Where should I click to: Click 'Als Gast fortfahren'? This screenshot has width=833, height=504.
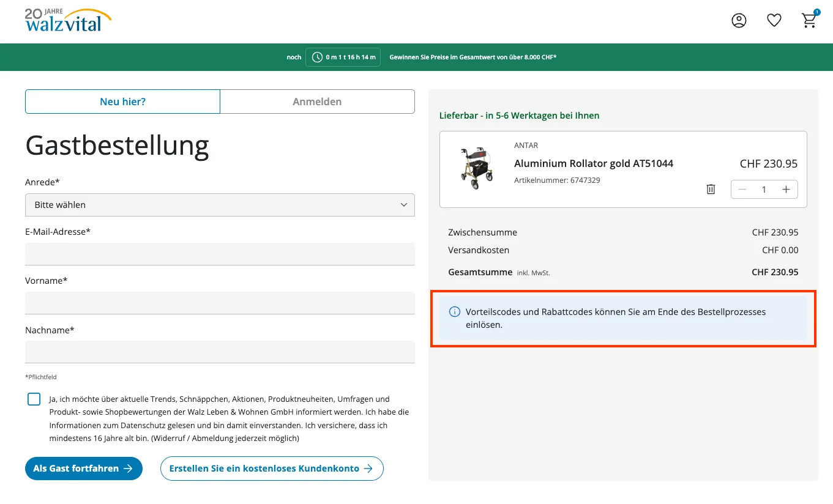(x=83, y=468)
